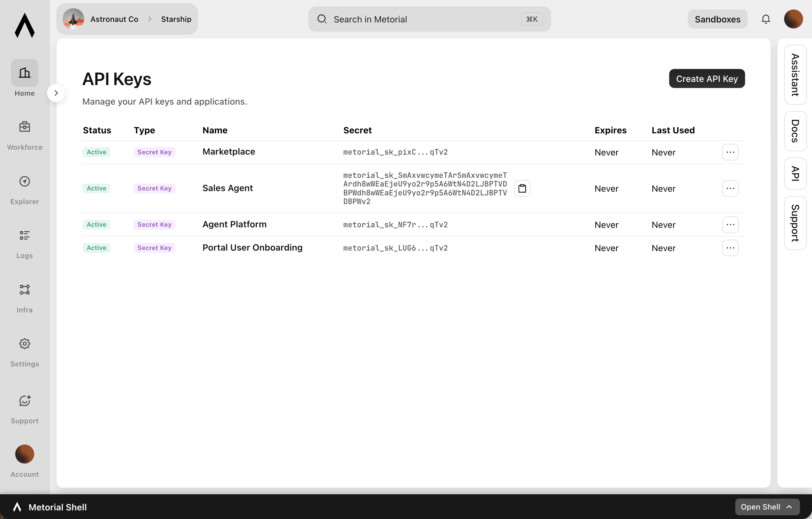Click Secret Key badge for Portal User Onboarding

[x=155, y=248]
